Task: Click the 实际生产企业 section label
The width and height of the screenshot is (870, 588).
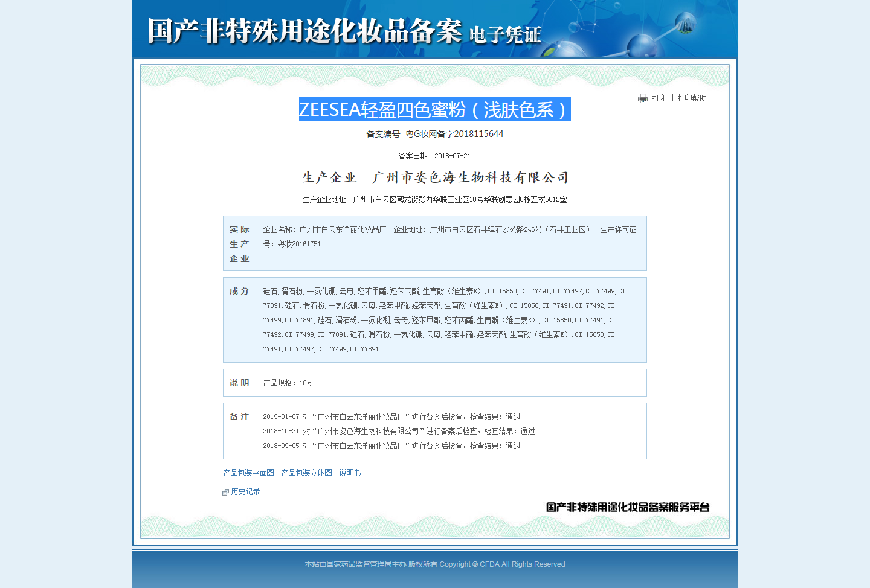Action: point(239,244)
